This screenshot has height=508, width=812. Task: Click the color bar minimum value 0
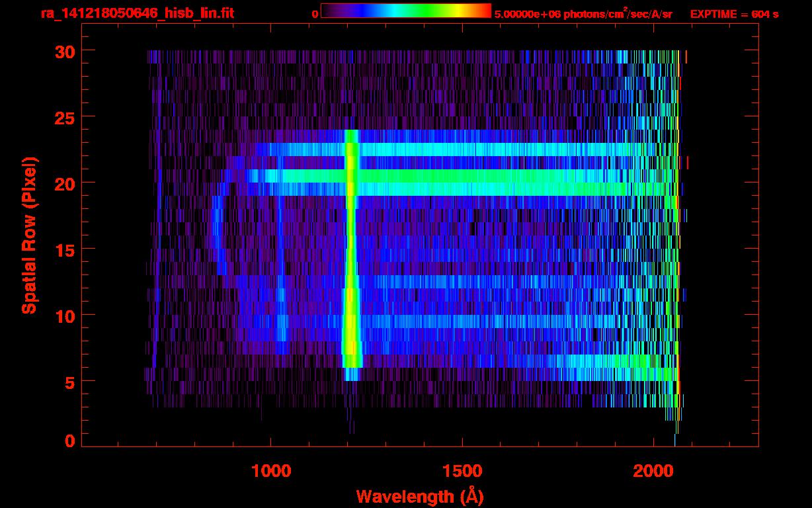(x=315, y=14)
